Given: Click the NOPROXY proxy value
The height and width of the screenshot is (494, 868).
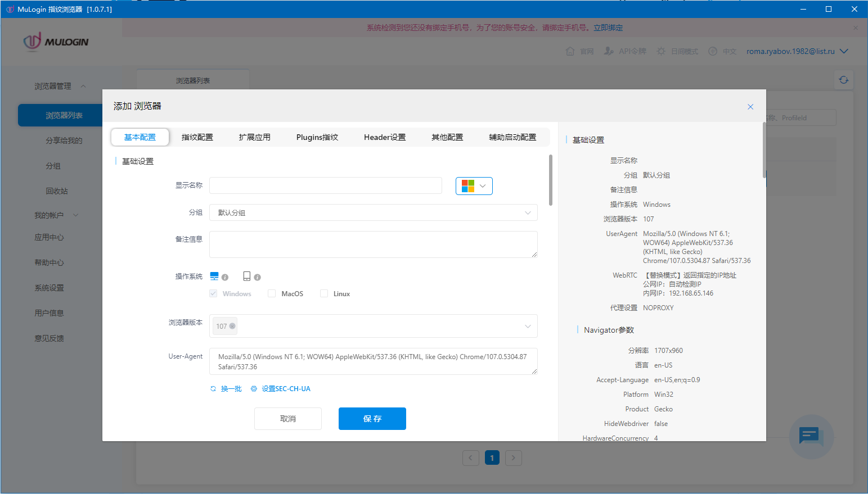Looking at the screenshot, I should (658, 308).
